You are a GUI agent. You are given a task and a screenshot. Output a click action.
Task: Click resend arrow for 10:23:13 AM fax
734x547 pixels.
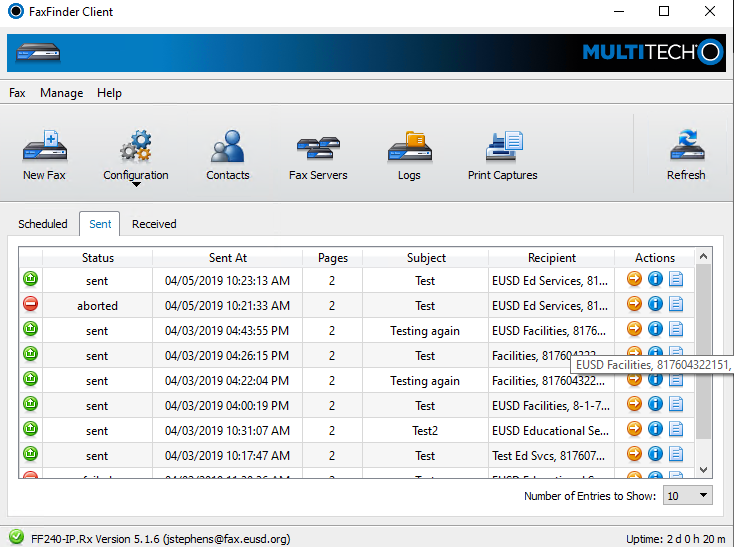pyautogui.click(x=634, y=279)
